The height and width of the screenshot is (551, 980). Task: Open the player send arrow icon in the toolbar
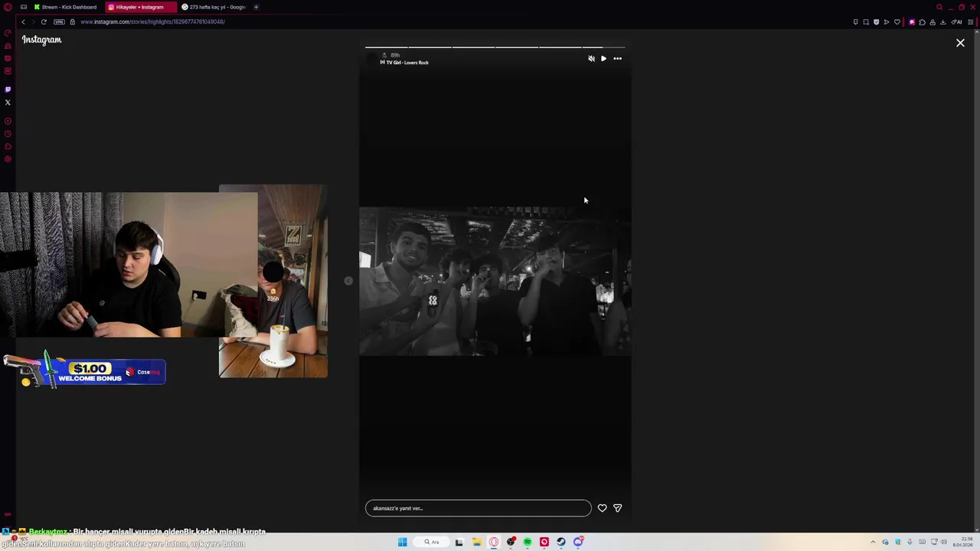(x=887, y=22)
